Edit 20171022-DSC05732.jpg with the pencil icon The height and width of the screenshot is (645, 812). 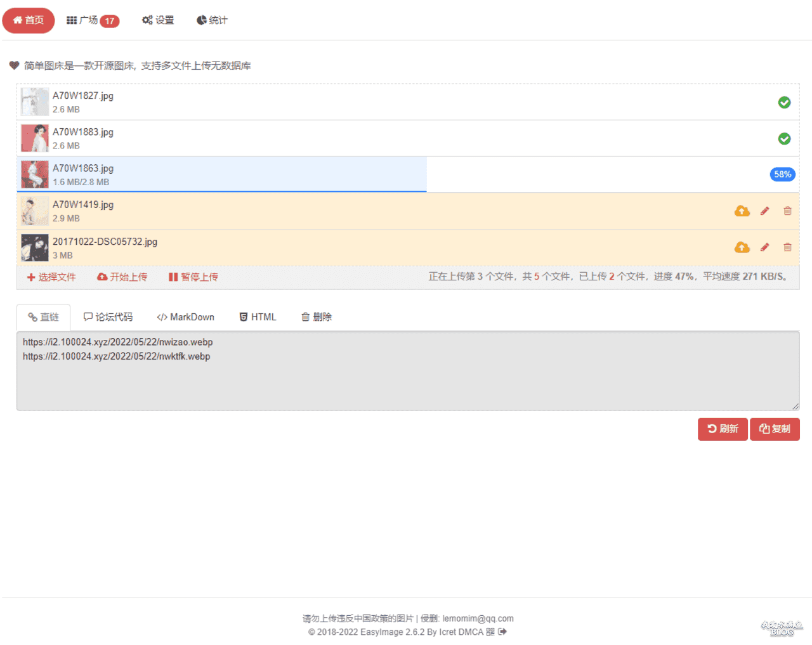(764, 247)
